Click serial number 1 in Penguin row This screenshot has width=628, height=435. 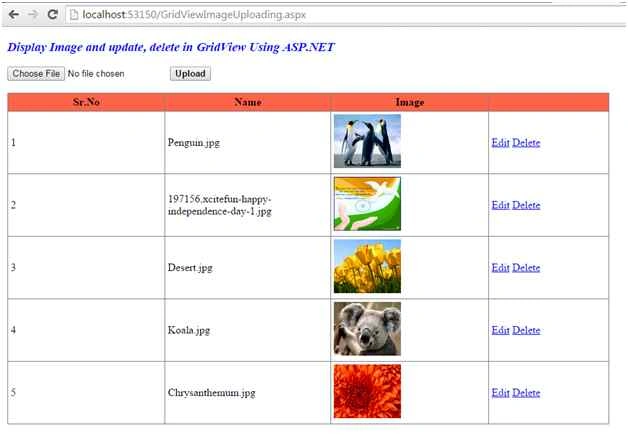click(x=14, y=143)
